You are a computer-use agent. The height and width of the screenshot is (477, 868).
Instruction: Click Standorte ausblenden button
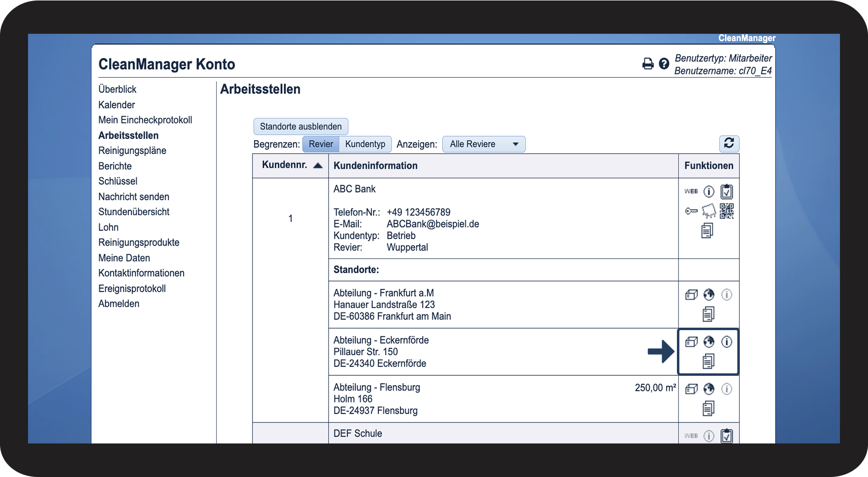(x=301, y=126)
